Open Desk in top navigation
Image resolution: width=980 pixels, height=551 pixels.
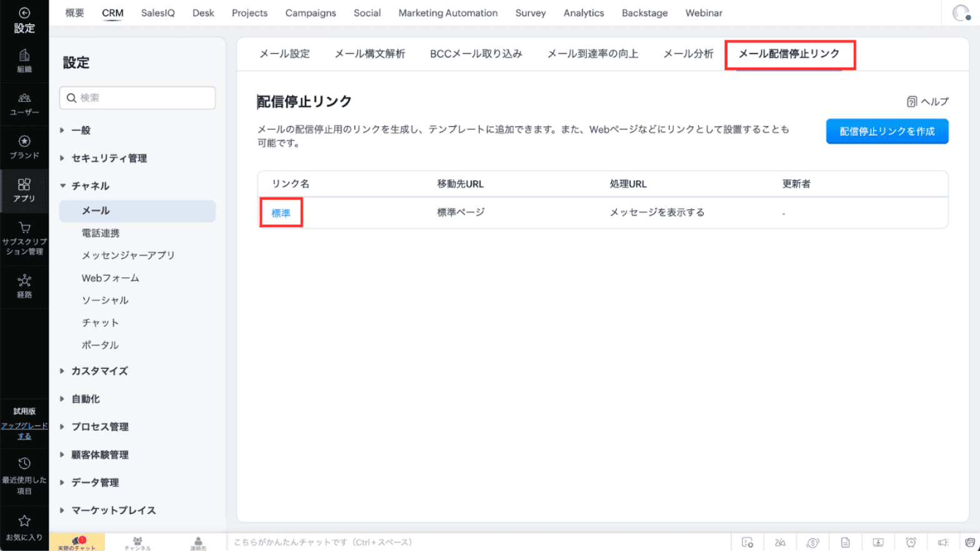point(203,13)
